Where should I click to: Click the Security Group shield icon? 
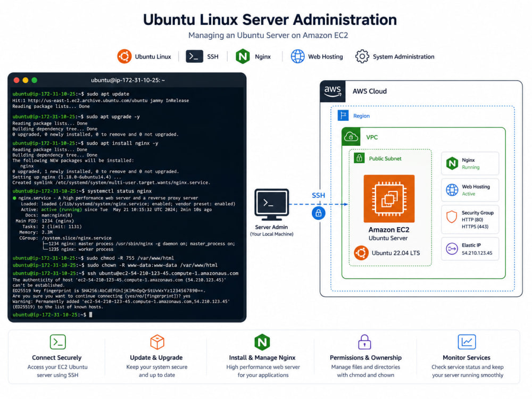coord(452,217)
